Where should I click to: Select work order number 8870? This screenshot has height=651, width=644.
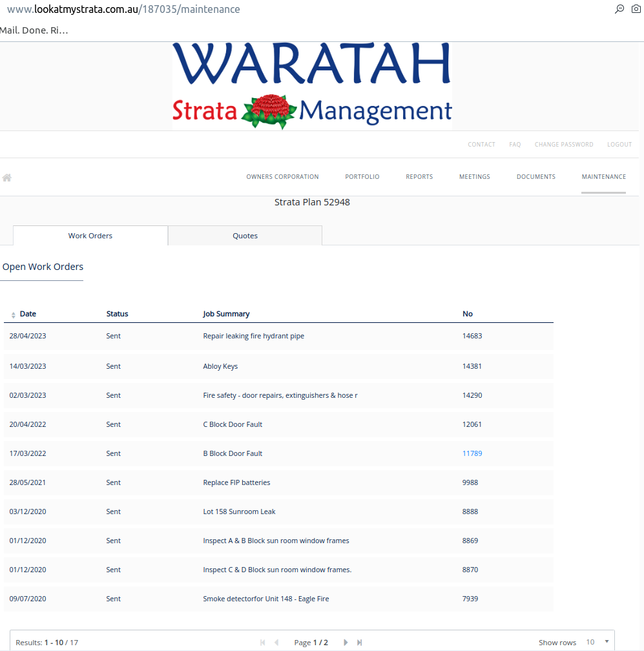[x=470, y=570]
